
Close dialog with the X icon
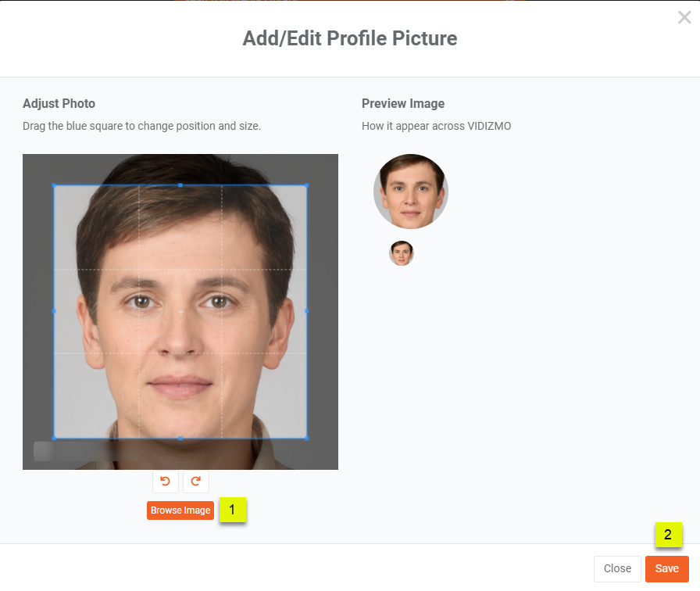[684, 17]
